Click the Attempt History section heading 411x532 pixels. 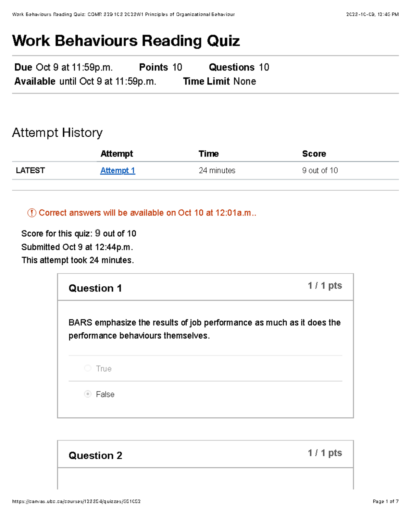tap(57, 133)
